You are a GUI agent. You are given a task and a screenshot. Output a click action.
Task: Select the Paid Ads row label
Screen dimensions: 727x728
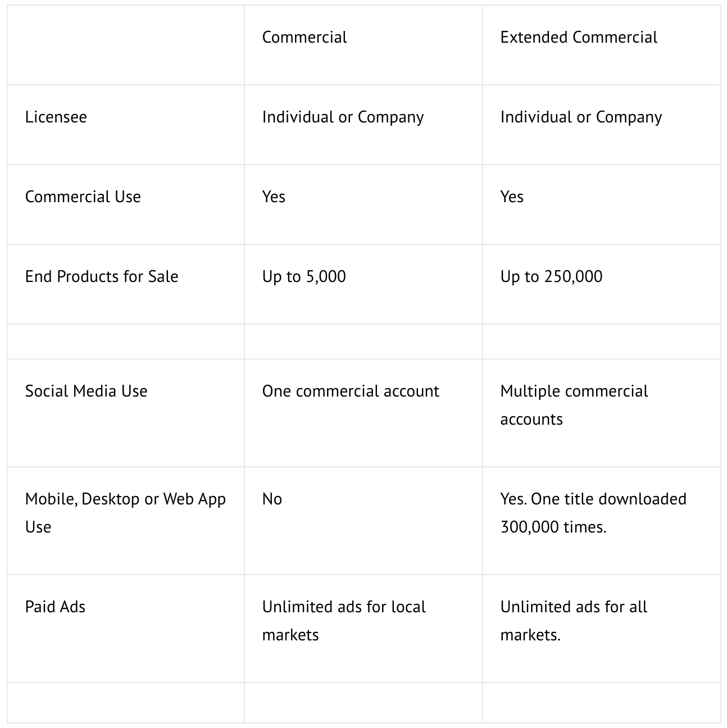coord(55,607)
